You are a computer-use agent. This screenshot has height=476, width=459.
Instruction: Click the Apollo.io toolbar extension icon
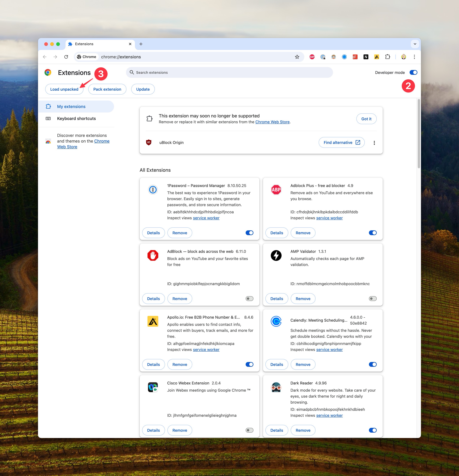click(377, 57)
